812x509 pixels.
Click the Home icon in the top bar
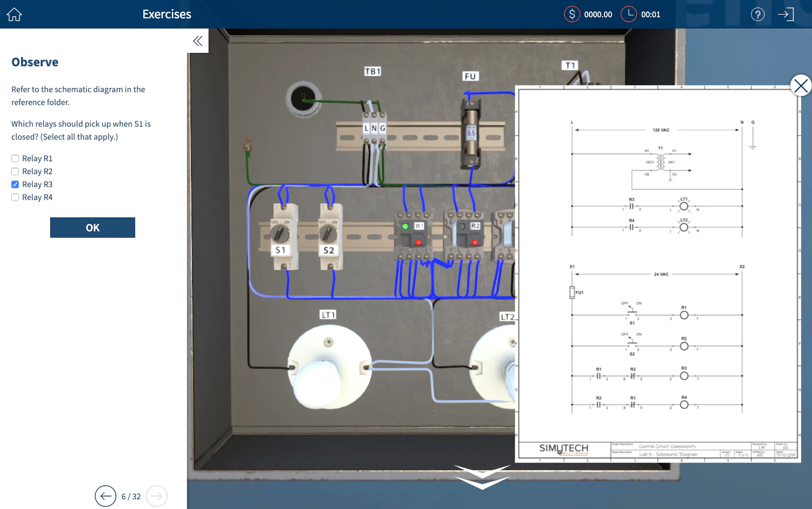click(x=13, y=14)
